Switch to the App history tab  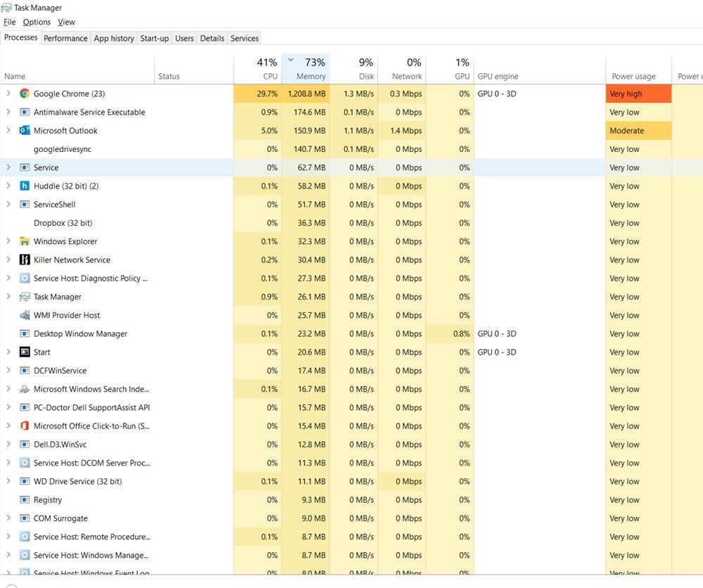114,38
